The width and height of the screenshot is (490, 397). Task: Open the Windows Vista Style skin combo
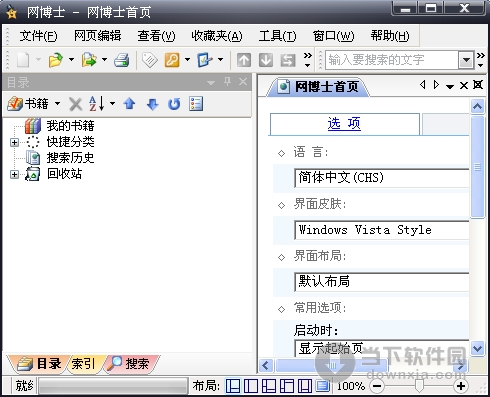coord(382,230)
